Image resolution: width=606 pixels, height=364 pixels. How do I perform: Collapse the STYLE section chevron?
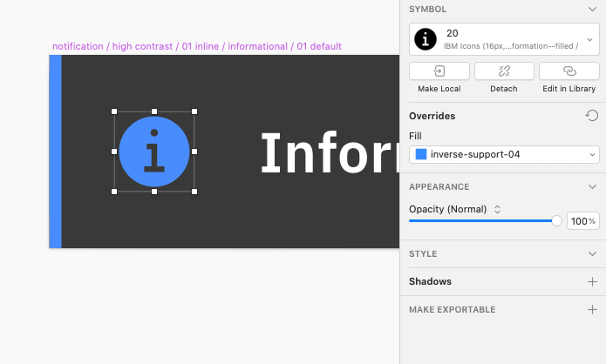point(592,254)
